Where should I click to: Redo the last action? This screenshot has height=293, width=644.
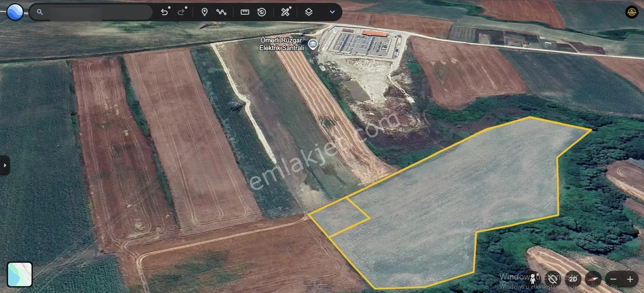(181, 12)
